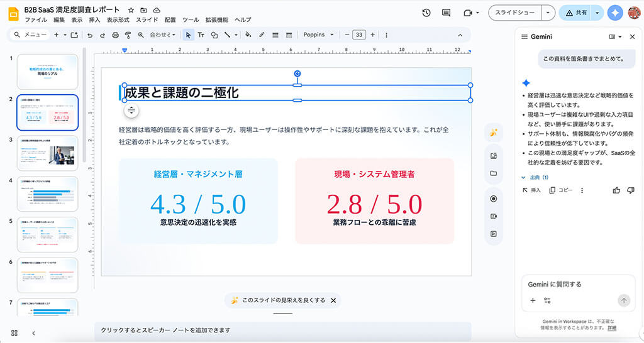644x343 pixels.
Task: Open Gemini panel layout dropdown
Action: coord(615,36)
